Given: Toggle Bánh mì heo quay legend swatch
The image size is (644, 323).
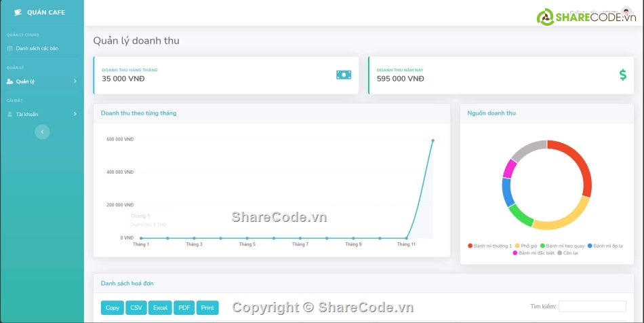Looking at the screenshot, I should click(x=542, y=246).
